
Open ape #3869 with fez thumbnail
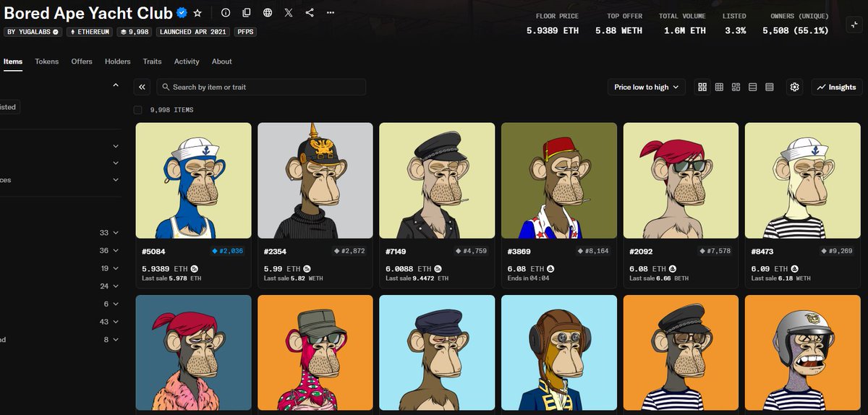[x=559, y=181]
